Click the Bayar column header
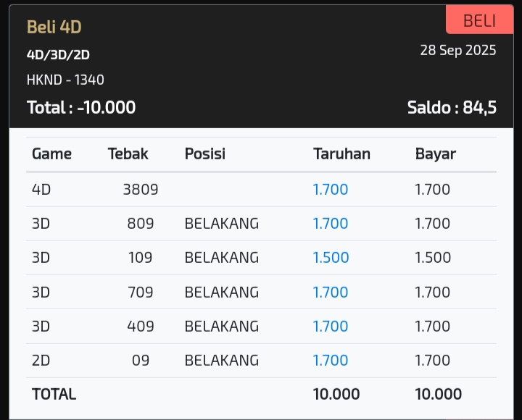 click(435, 154)
